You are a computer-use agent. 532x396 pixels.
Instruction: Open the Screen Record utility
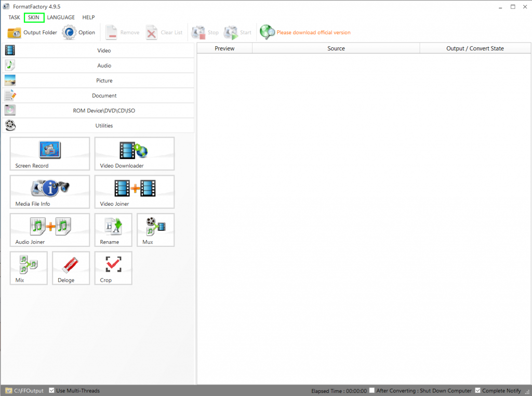pyautogui.click(x=49, y=154)
